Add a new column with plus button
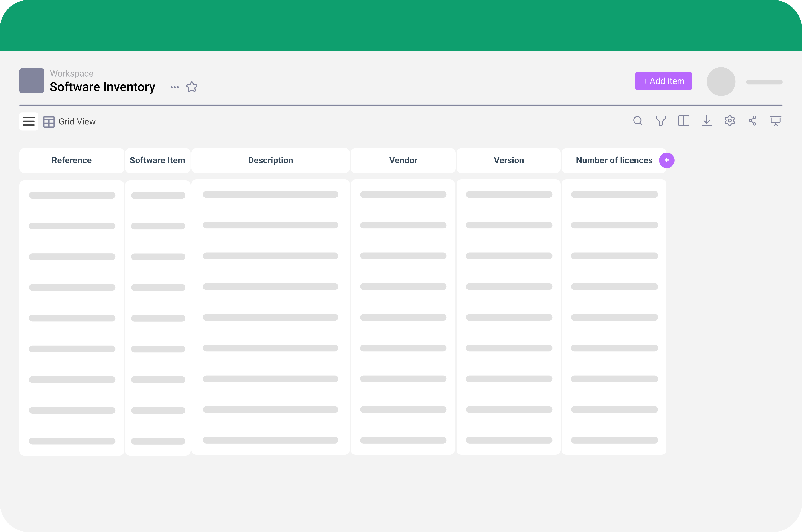Viewport: 802px width, 532px height. pos(666,160)
